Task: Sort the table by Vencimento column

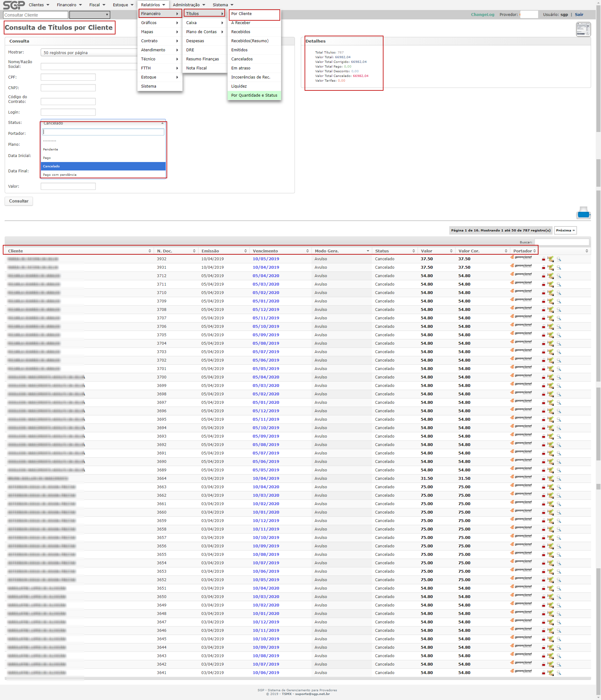Action: [x=280, y=251]
